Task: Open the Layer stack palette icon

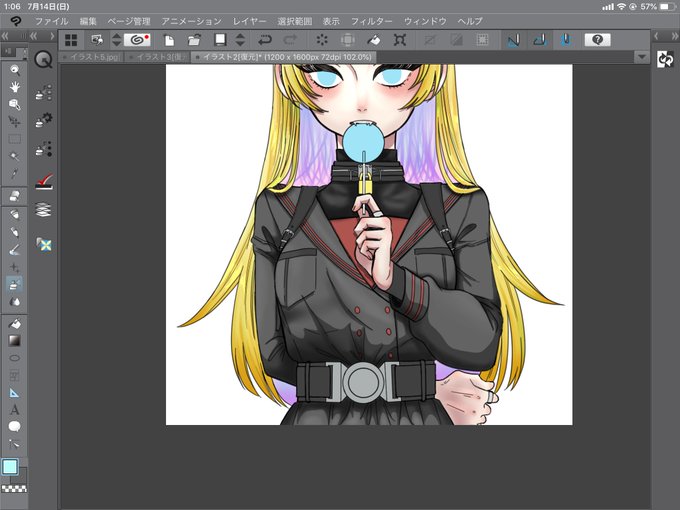Action: point(43,210)
